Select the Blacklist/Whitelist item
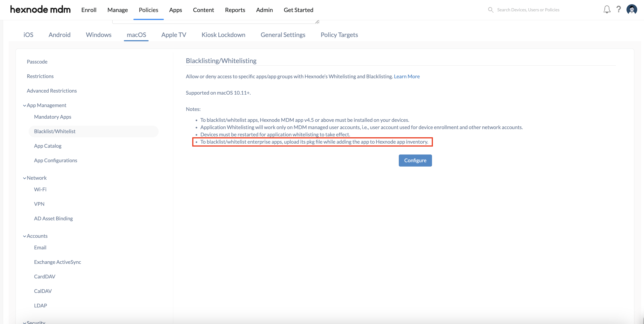 [x=93, y=131]
